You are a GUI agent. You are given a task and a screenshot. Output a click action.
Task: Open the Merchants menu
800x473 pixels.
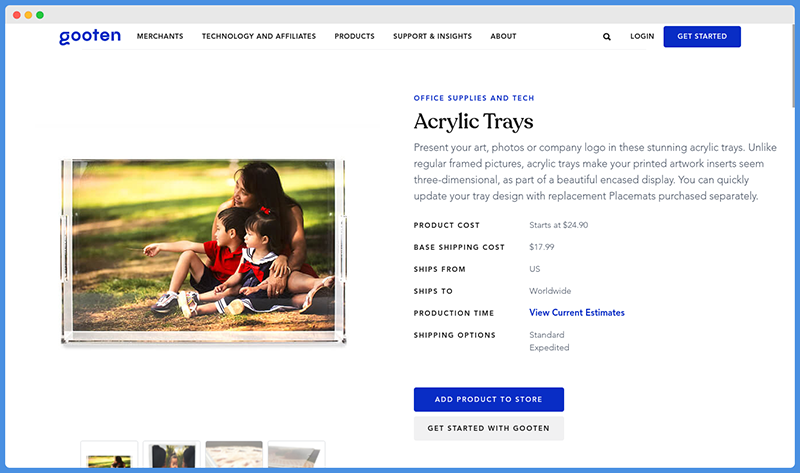(160, 36)
